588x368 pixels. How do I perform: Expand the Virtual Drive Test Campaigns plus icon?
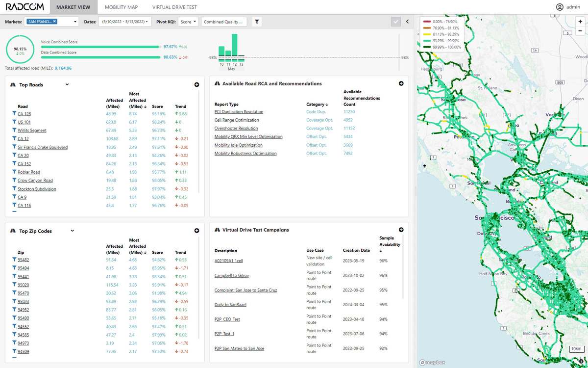click(401, 229)
